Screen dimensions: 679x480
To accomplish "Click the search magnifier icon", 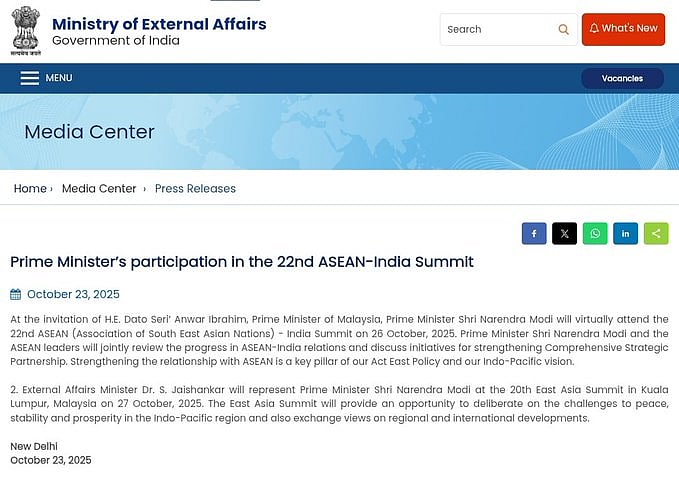I will coord(564,30).
